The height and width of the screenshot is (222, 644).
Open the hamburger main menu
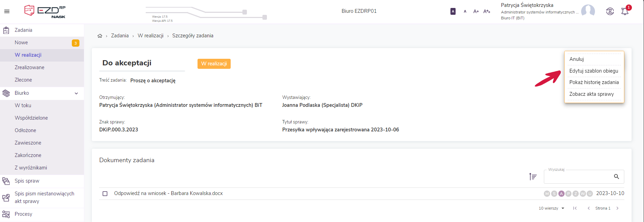7,11
